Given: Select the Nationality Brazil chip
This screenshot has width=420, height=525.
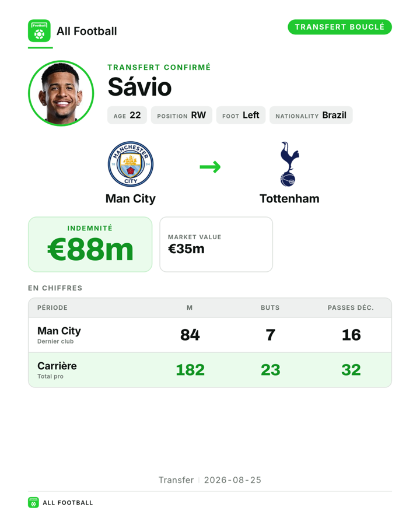Looking at the screenshot, I should [311, 115].
